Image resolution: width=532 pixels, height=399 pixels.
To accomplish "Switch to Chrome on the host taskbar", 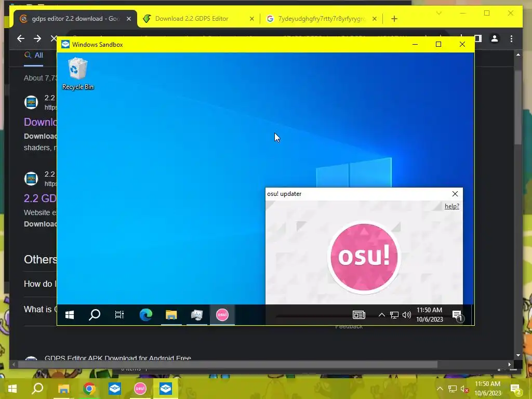I will point(89,389).
